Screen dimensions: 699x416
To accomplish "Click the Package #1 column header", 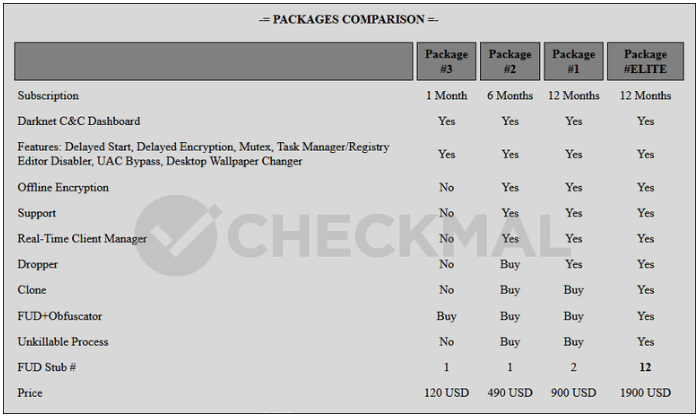I will point(573,61).
